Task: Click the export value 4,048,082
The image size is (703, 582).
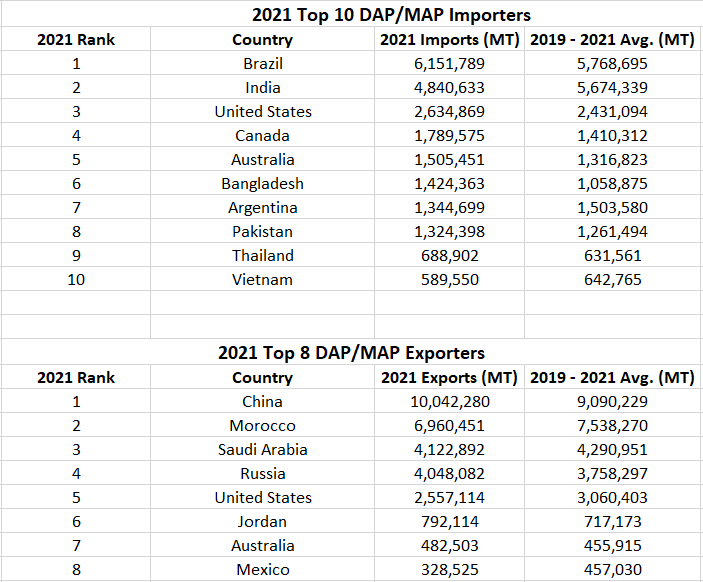Action: 450,473
